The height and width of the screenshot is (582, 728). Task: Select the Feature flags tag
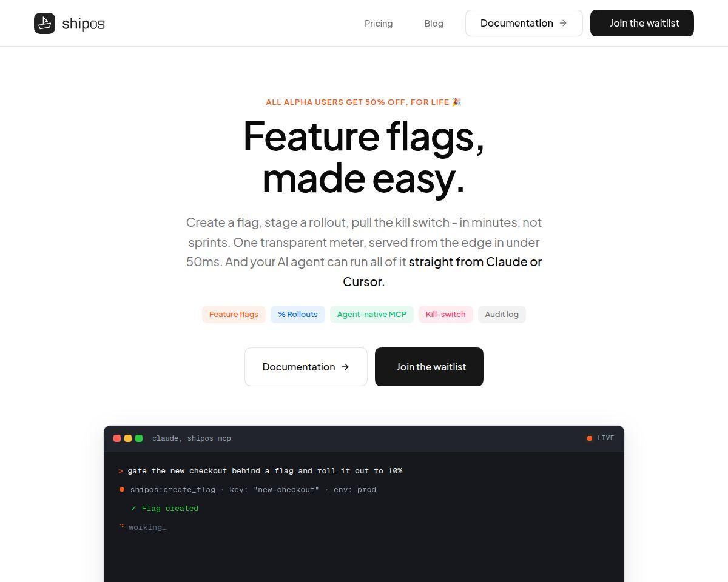[x=234, y=314]
